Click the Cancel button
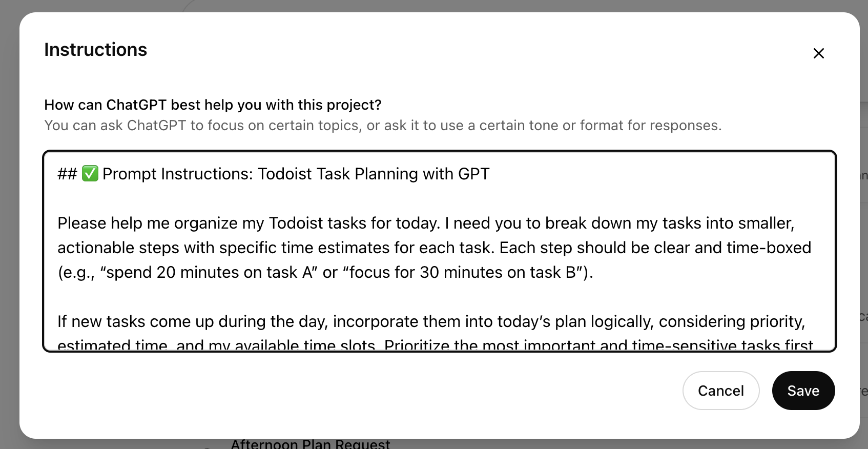The height and width of the screenshot is (449, 868). pos(720,391)
